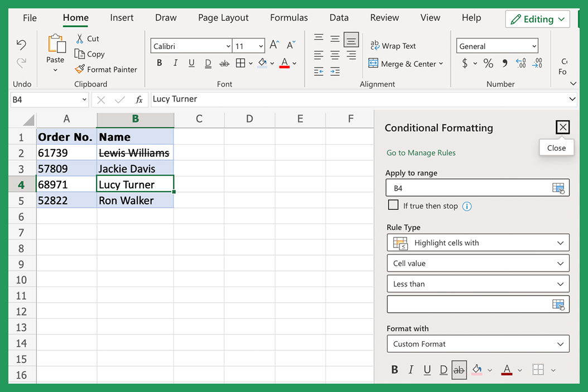Click the Editing mode button

tap(537, 18)
